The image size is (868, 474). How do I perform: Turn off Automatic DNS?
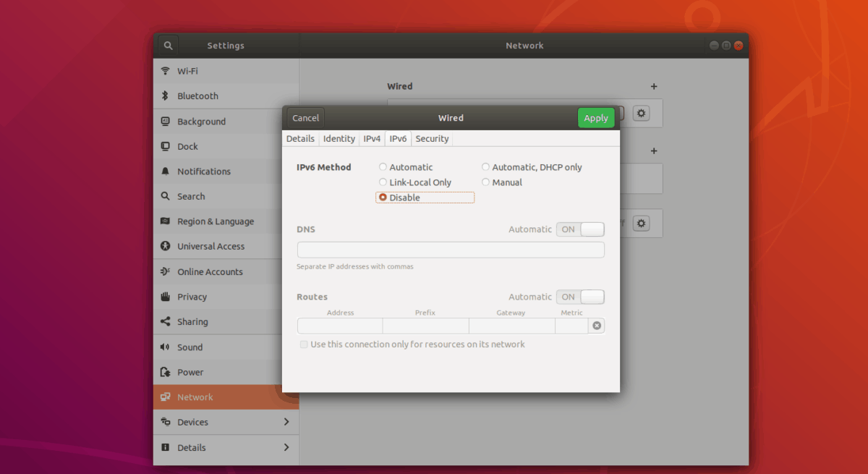pyautogui.click(x=580, y=229)
